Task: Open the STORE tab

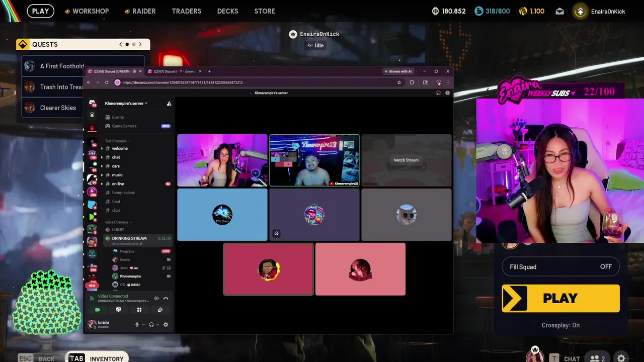Action: click(x=265, y=11)
